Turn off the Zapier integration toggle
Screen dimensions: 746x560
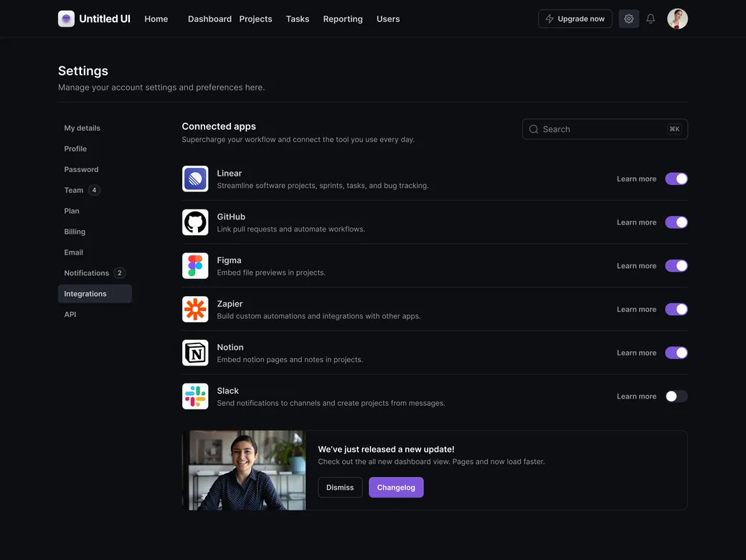click(676, 309)
